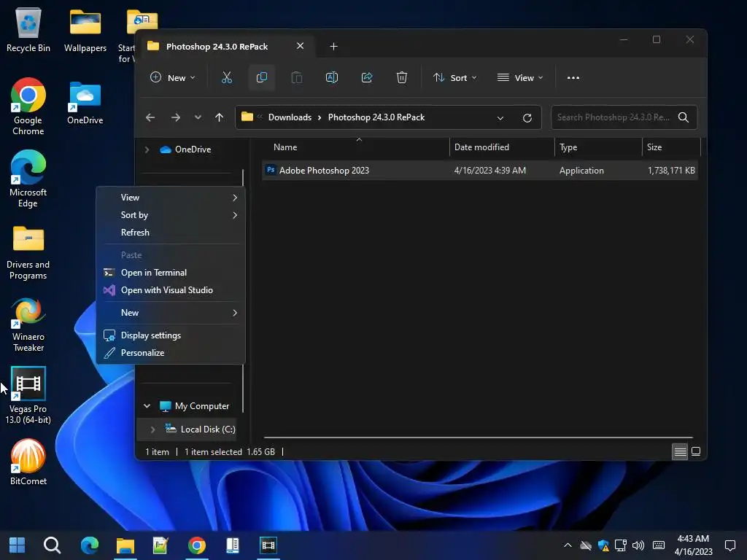Go back with the left arrow button
This screenshot has width=747, height=560.
click(150, 117)
